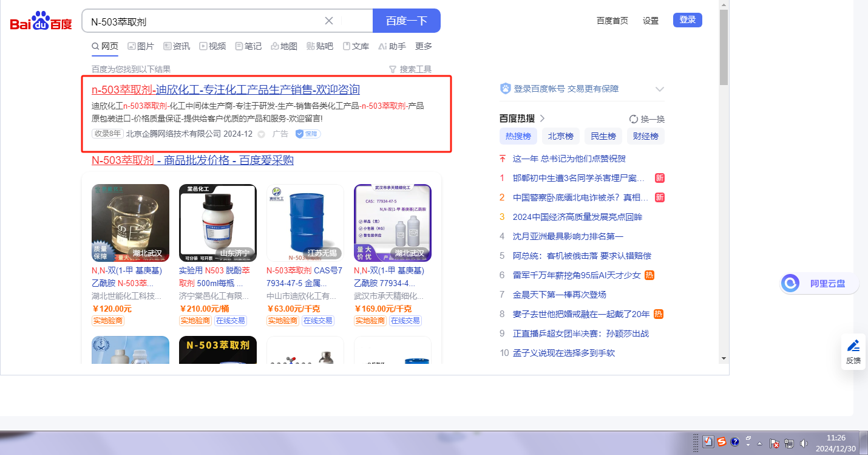Show hidden tray icons arrow
The height and width of the screenshot is (455, 868).
[759, 444]
